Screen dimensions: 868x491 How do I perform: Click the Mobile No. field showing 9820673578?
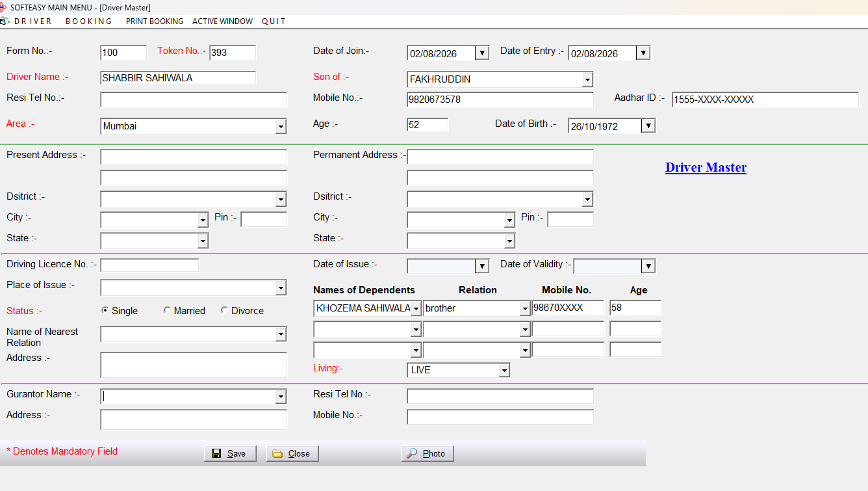click(x=500, y=100)
